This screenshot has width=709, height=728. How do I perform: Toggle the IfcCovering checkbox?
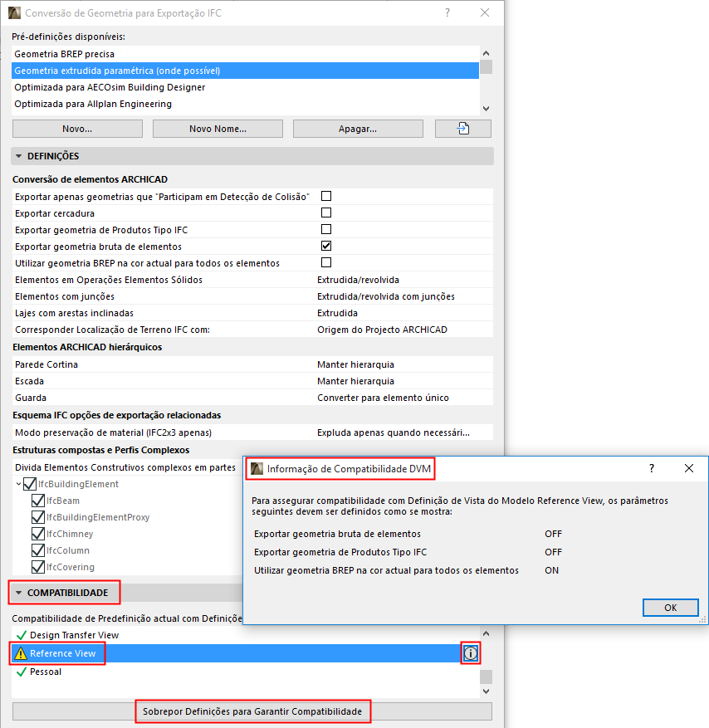(x=38, y=567)
